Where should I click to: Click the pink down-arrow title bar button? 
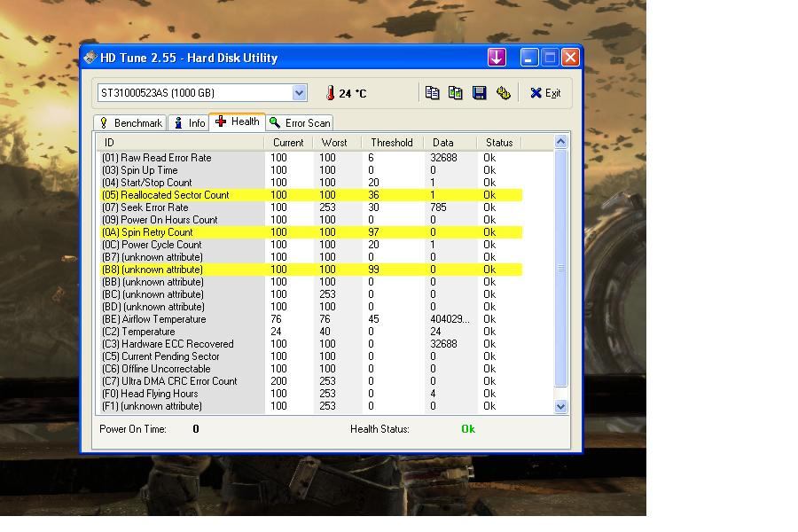pyautogui.click(x=497, y=57)
